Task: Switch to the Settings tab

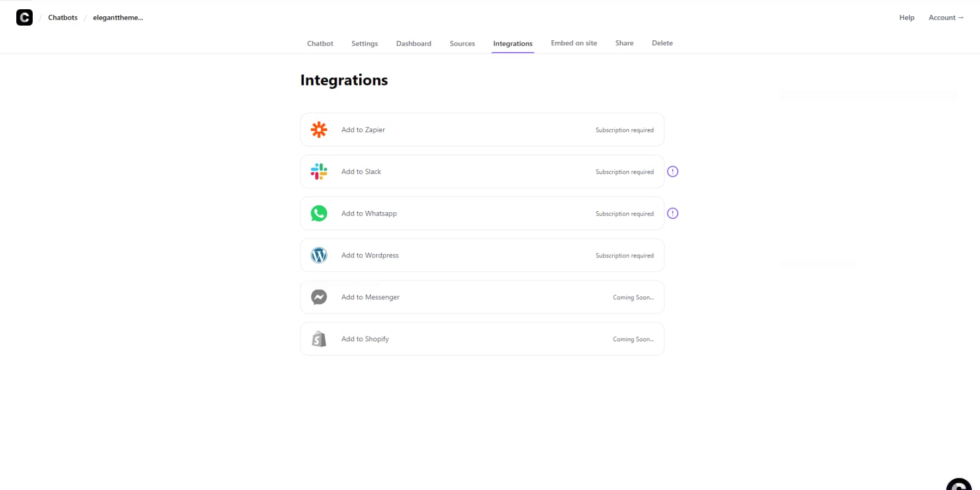Action: [364, 43]
